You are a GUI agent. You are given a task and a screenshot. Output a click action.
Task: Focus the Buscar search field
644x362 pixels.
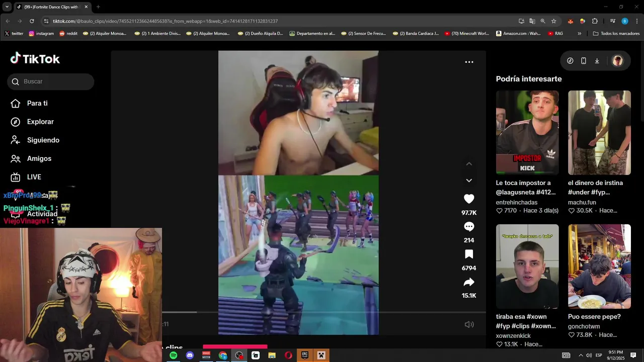point(50,81)
